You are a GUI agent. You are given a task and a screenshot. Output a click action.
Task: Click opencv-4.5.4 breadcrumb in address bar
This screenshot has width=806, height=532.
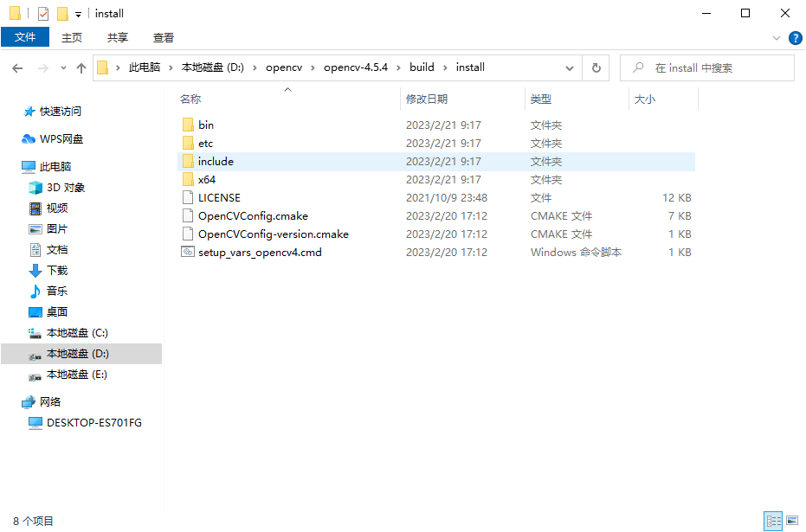pos(356,67)
